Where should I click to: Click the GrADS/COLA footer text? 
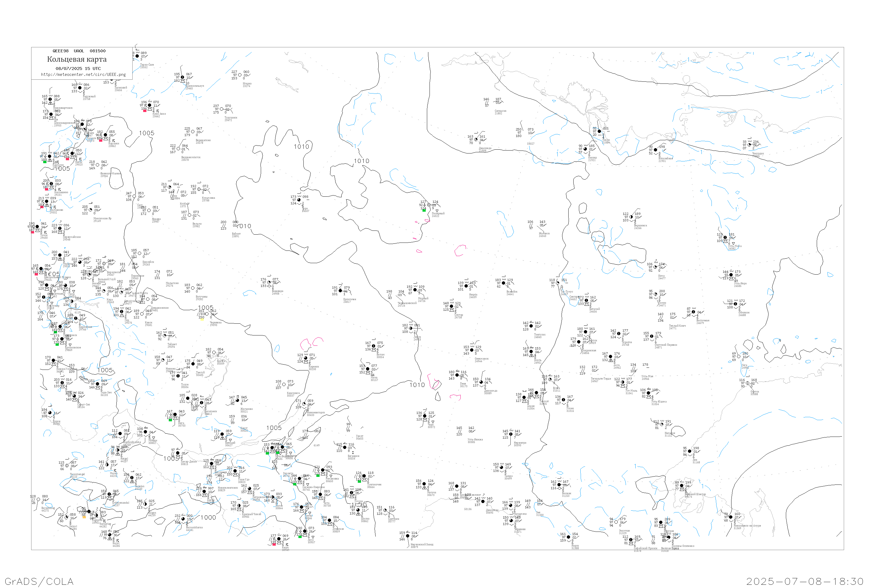(39, 581)
